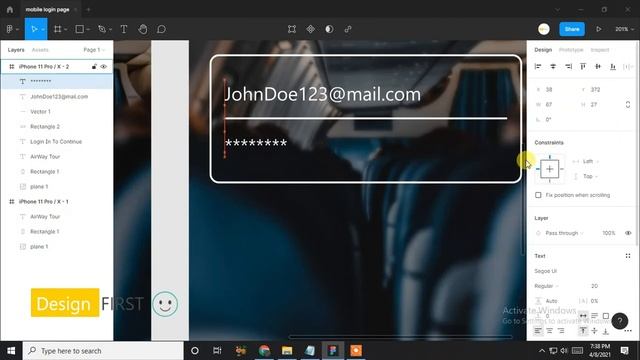Open Segoe UI font family field
Image resolution: width=640 pixels, height=360 pixels.
pos(546,271)
